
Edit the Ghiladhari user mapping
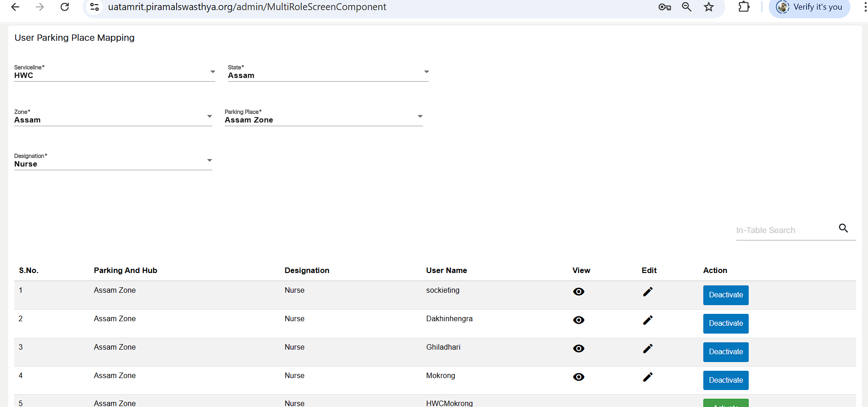pos(647,349)
